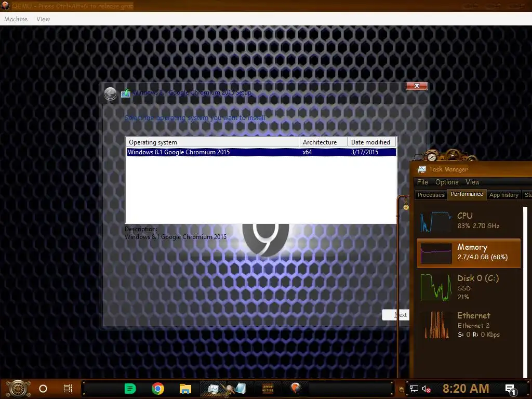
Task: Click the Architecture column header
Action: coord(323,142)
